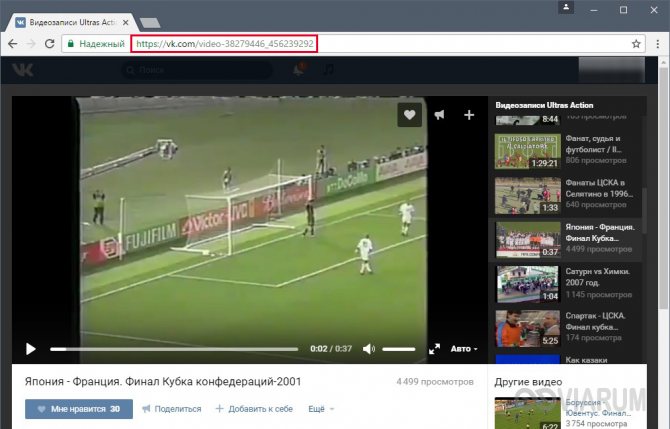Click the address bar URL
The height and width of the screenshot is (429, 670).
click(224, 44)
